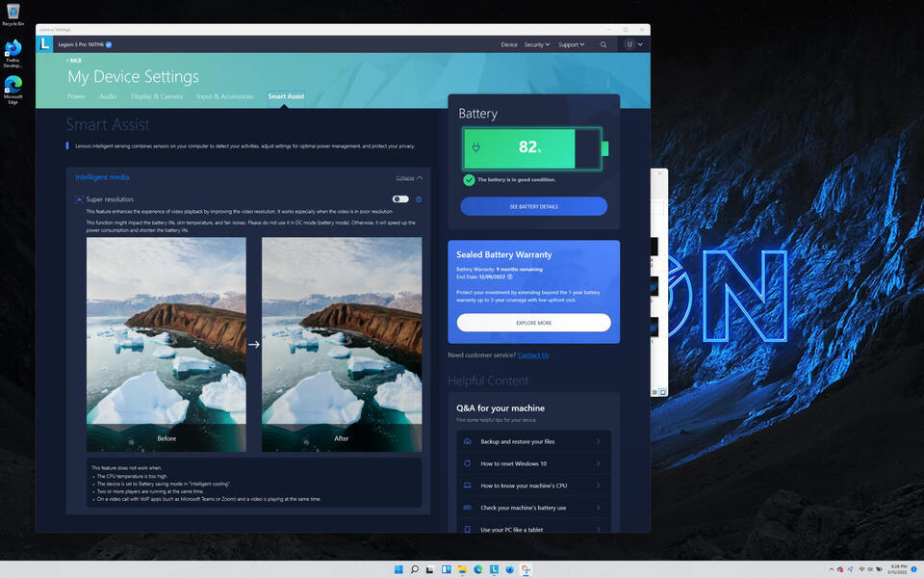Collapse the Intelligent media section

click(x=409, y=177)
